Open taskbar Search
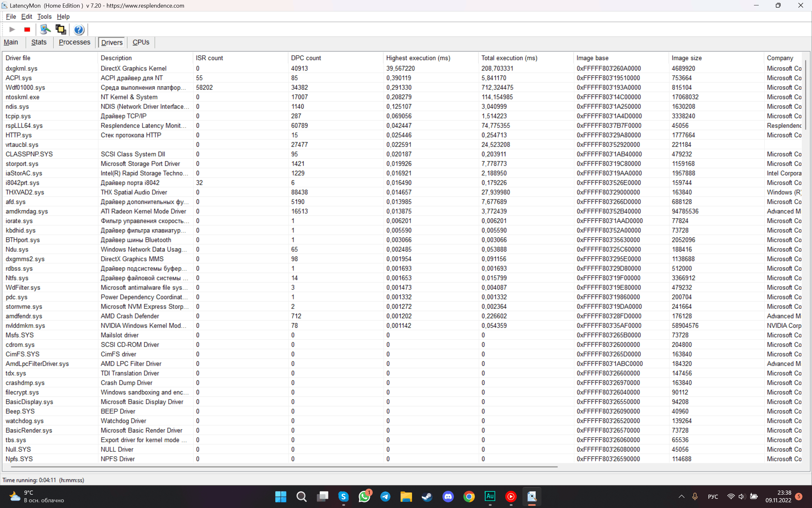Viewport: 812px width, 508px height. (x=302, y=497)
